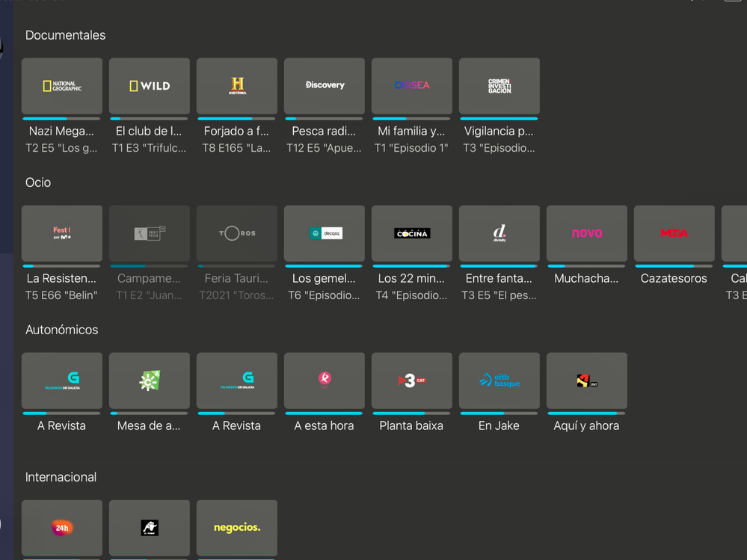747x560 pixels.
Task: Open Canal Historia from Documentales
Action: 236,85
